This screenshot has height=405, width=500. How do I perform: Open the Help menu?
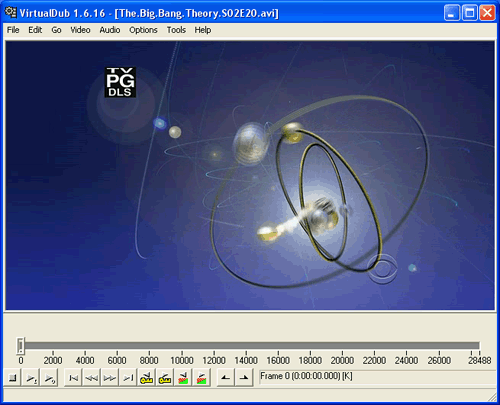[203, 30]
